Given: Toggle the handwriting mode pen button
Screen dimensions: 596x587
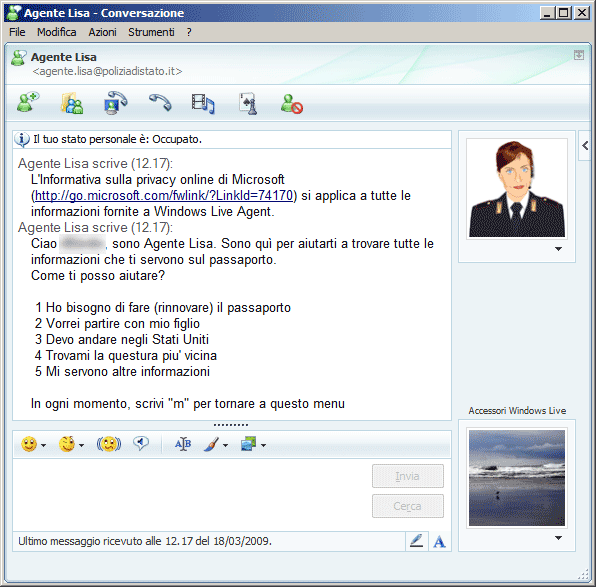Looking at the screenshot, I should [417, 541].
